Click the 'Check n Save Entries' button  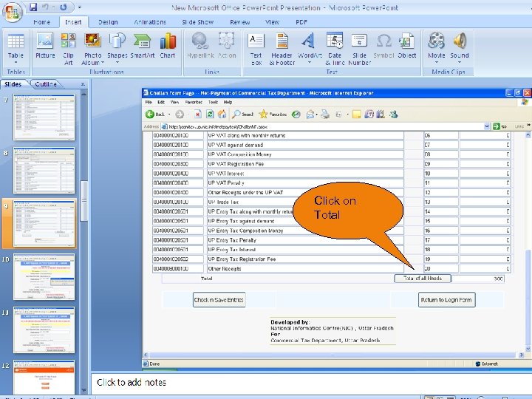[x=219, y=300]
